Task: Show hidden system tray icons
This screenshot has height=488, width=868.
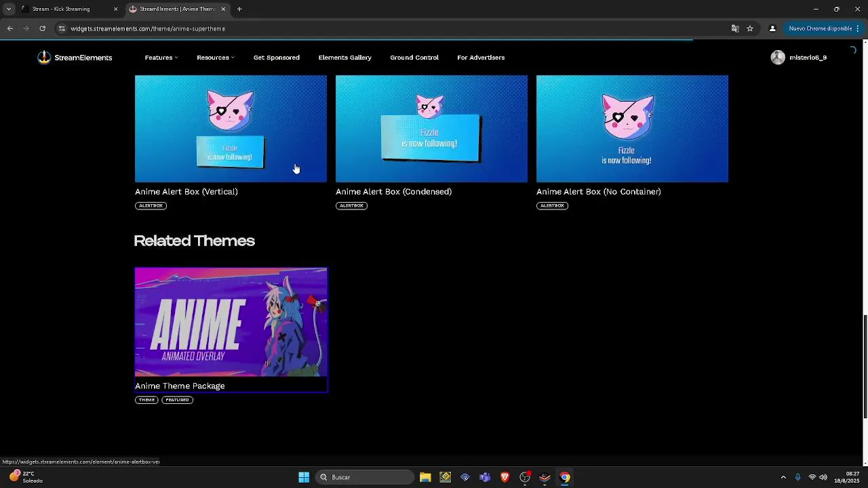Action: (783, 477)
